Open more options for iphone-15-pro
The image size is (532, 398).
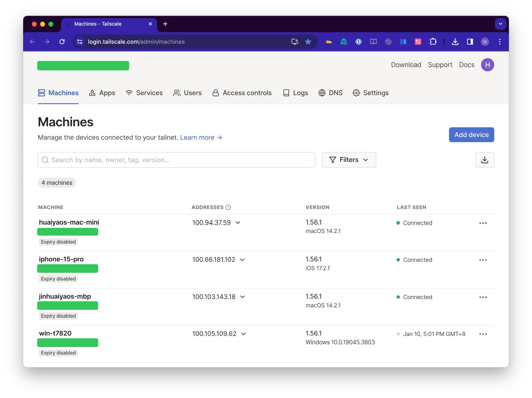pyautogui.click(x=483, y=260)
